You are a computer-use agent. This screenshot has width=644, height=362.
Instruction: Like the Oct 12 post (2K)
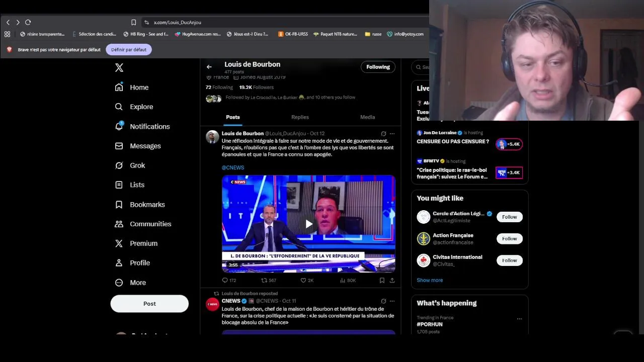click(x=307, y=280)
